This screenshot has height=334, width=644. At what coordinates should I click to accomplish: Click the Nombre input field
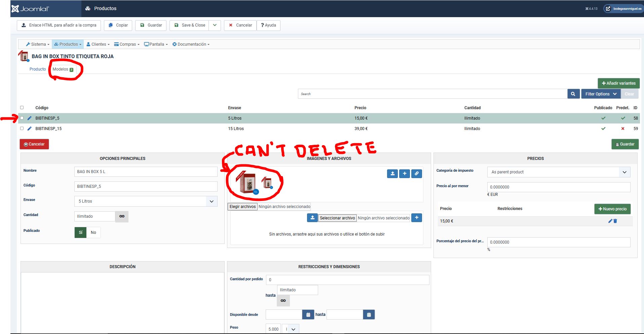(146, 172)
